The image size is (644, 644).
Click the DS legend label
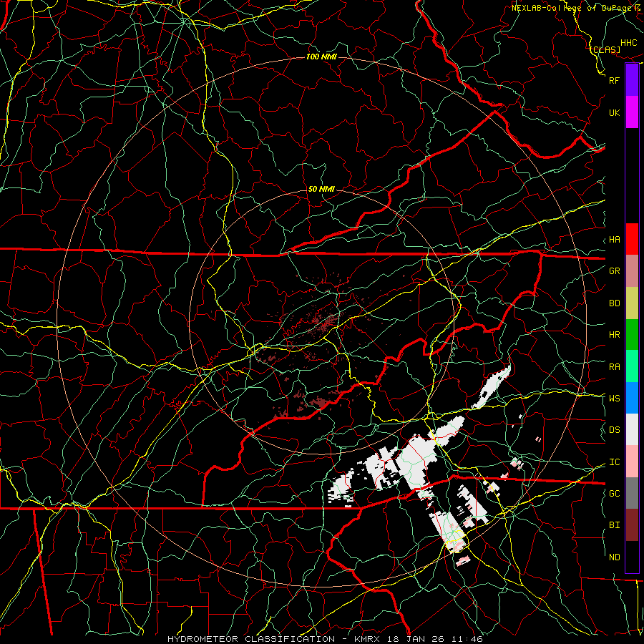pos(614,430)
